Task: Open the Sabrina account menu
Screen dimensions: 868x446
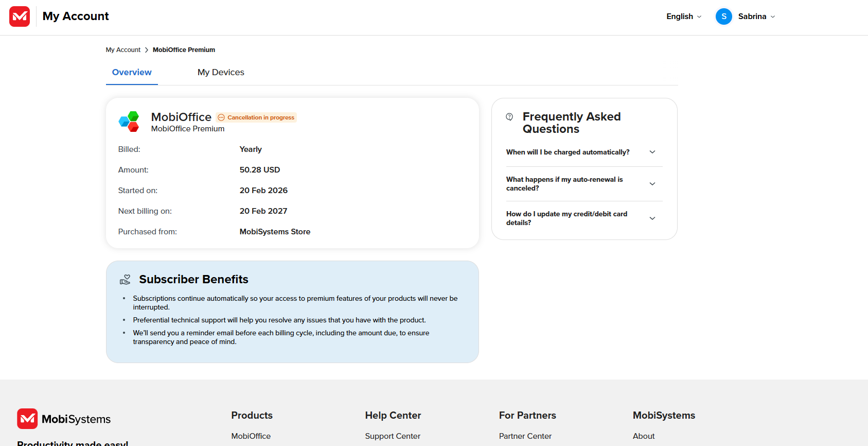Action: pos(756,16)
